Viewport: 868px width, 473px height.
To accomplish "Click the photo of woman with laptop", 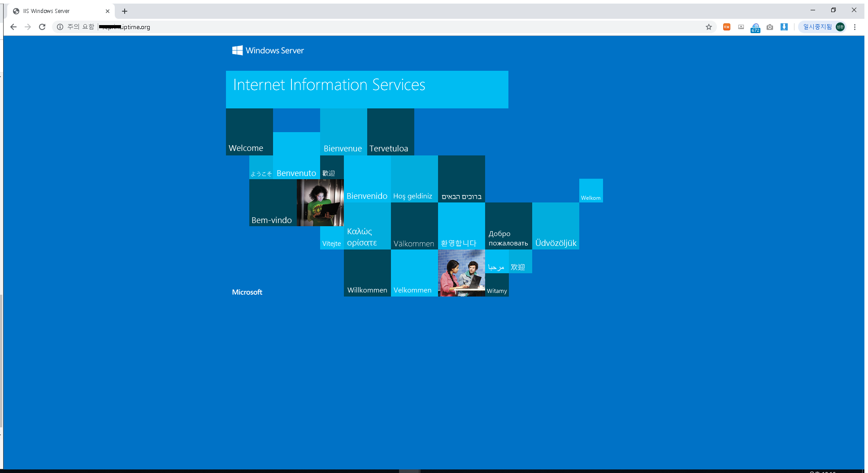I will 320,202.
